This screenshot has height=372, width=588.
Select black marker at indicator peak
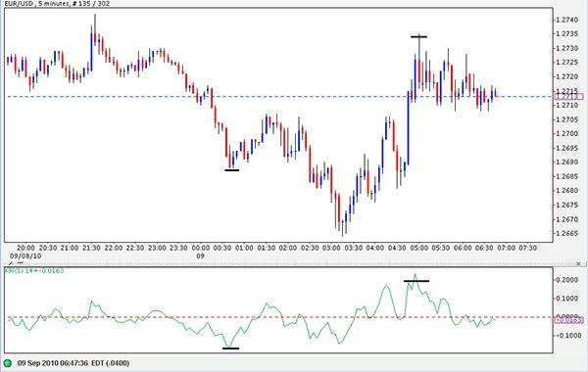416,281
